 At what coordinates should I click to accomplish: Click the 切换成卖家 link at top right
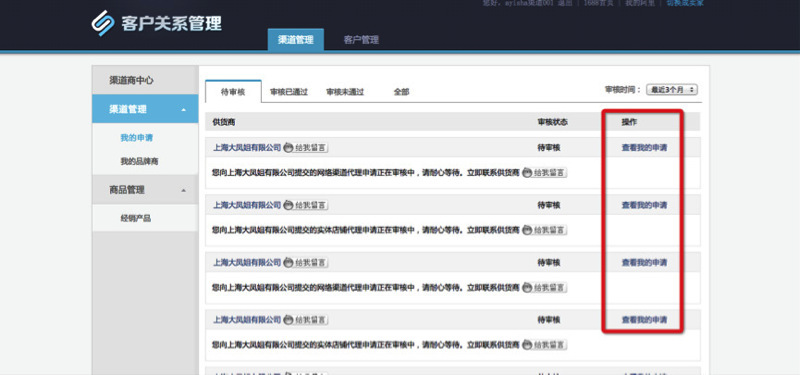(685, 3)
